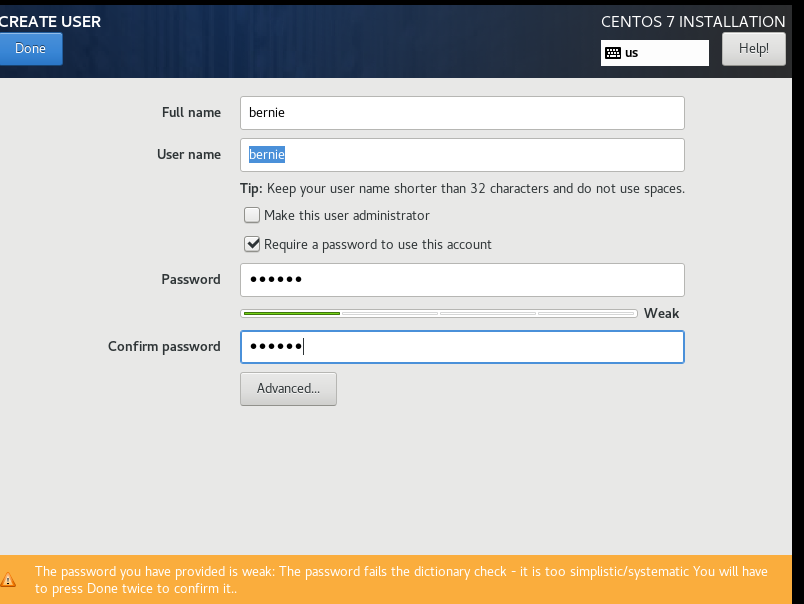The height and width of the screenshot is (604, 804).
Task: Click the weak password warning message
Action: click(x=401, y=580)
